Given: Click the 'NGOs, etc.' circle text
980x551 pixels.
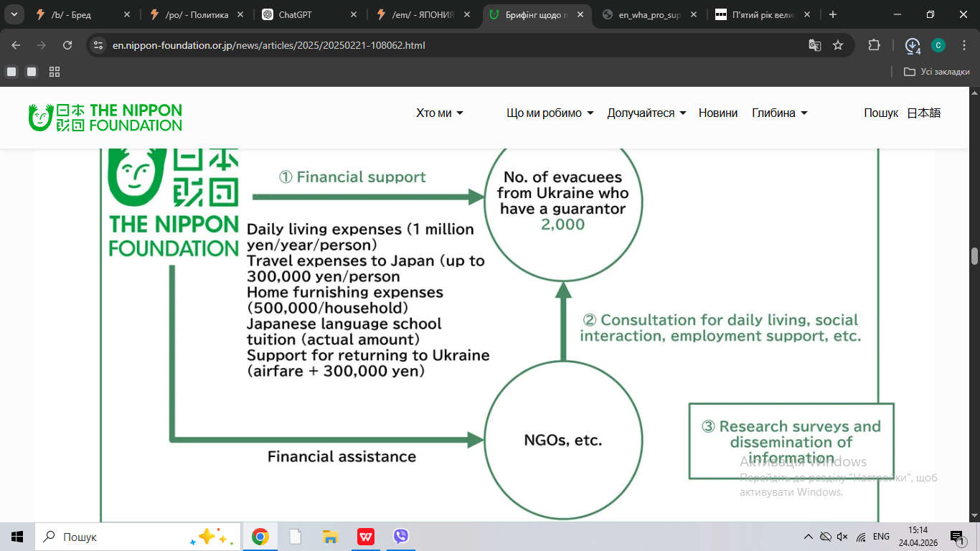Looking at the screenshot, I should (x=563, y=441).
